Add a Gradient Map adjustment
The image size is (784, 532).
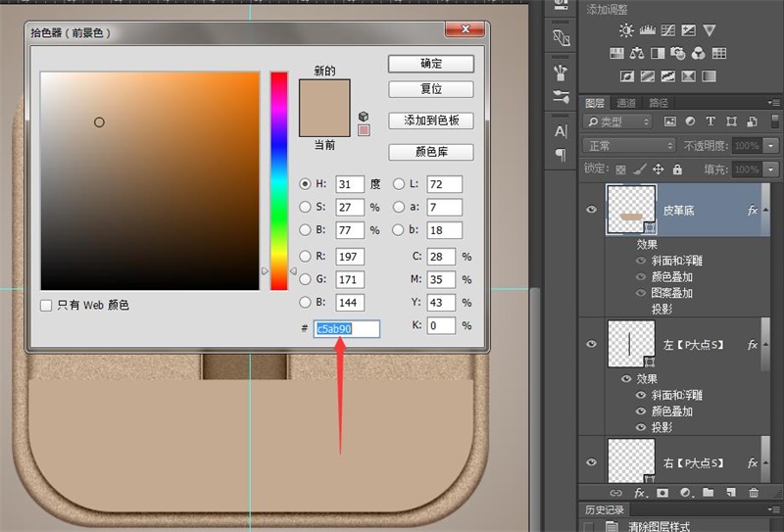tap(709, 76)
